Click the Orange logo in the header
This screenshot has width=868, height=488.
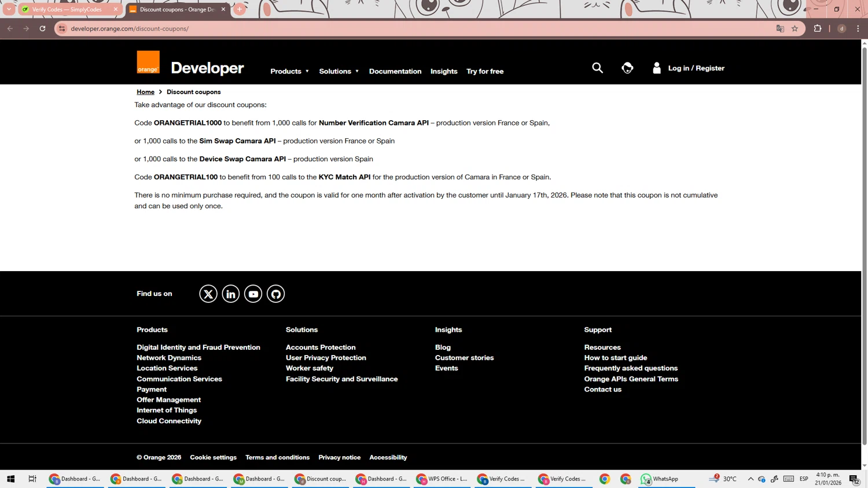[148, 62]
